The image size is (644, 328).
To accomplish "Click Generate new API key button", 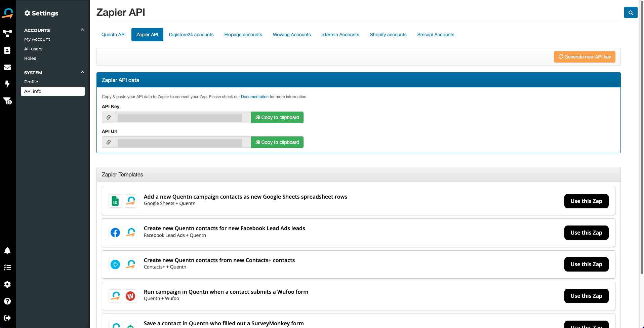I will click(585, 57).
